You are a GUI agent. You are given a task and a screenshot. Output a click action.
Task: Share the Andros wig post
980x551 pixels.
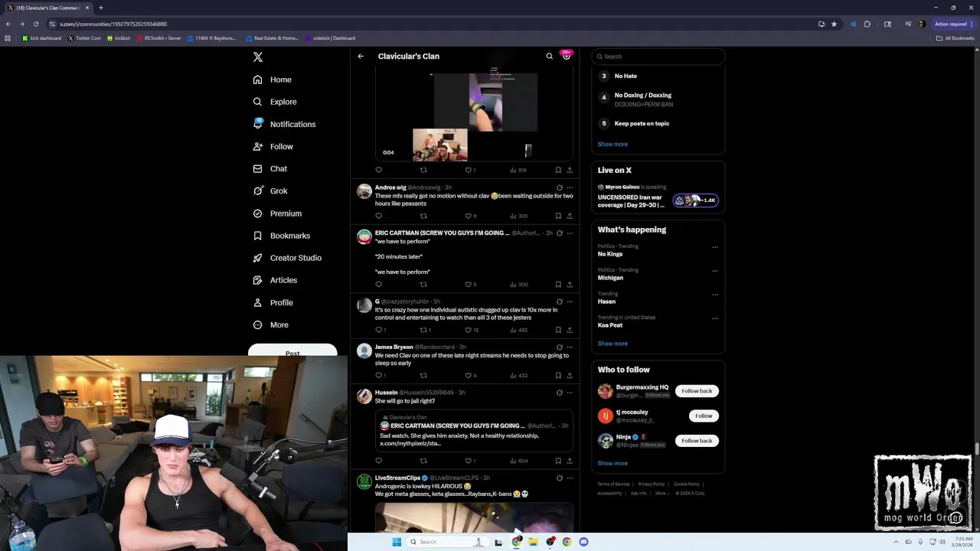[x=570, y=216]
